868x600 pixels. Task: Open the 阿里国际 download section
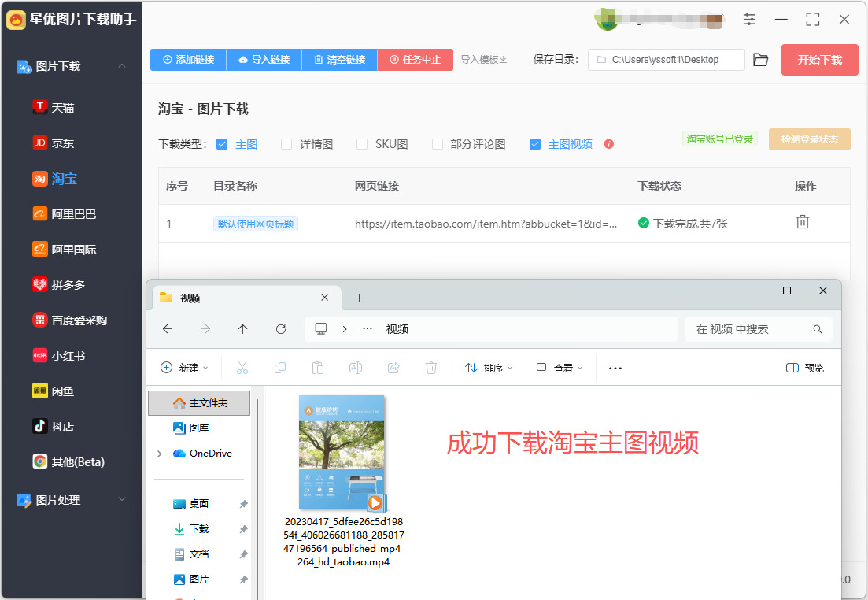[x=65, y=250]
